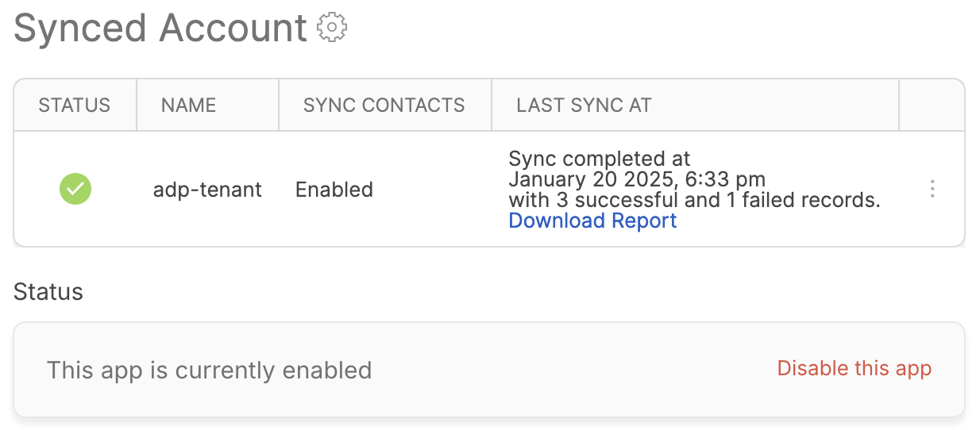The image size is (980, 430).
Task: Download the sync report
Action: pos(592,220)
